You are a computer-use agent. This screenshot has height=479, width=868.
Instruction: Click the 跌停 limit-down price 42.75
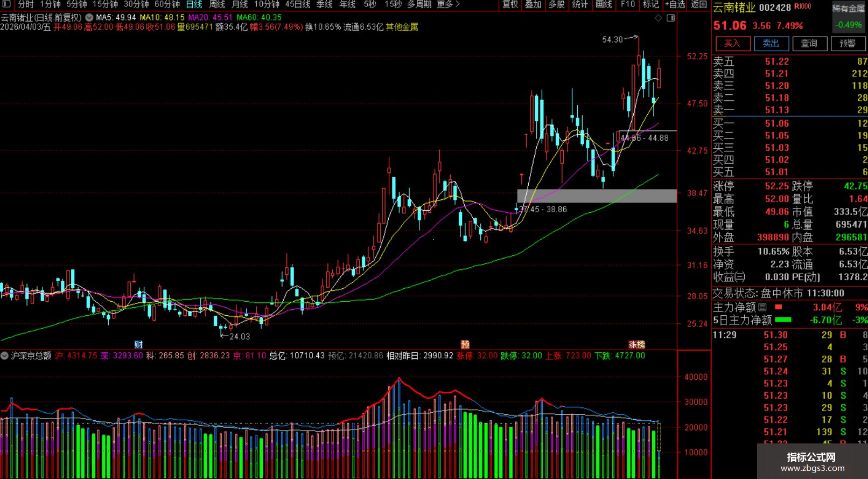pos(856,186)
